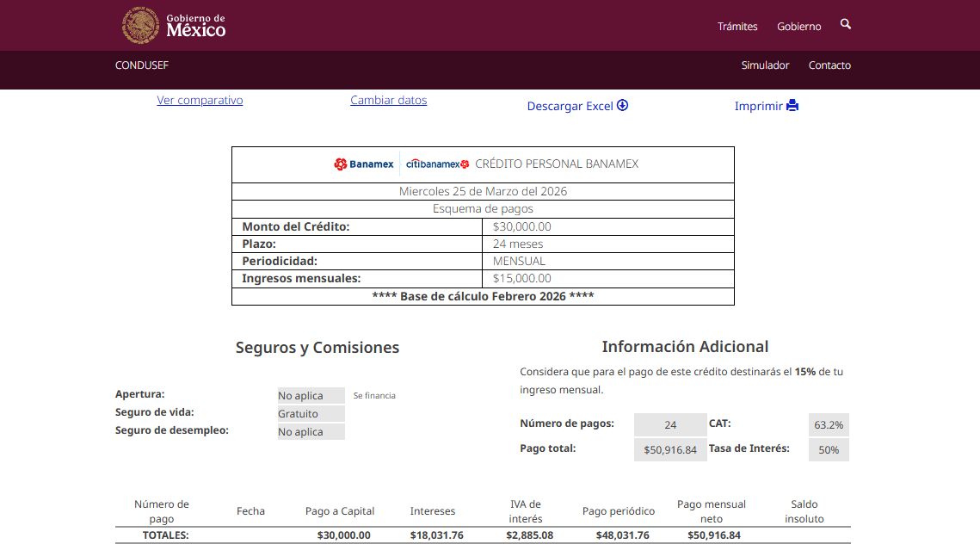The height and width of the screenshot is (544, 980).
Task: Click the Información Adicional heading
Action: coord(685,347)
